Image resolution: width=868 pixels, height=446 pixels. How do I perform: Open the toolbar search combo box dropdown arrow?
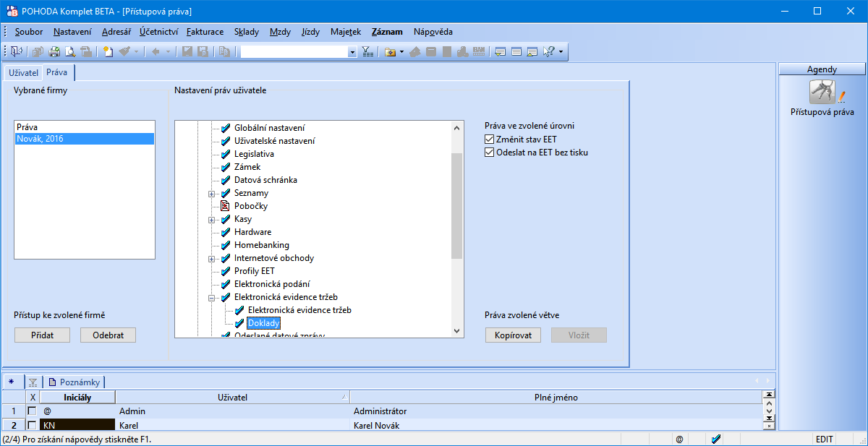coord(352,52)
